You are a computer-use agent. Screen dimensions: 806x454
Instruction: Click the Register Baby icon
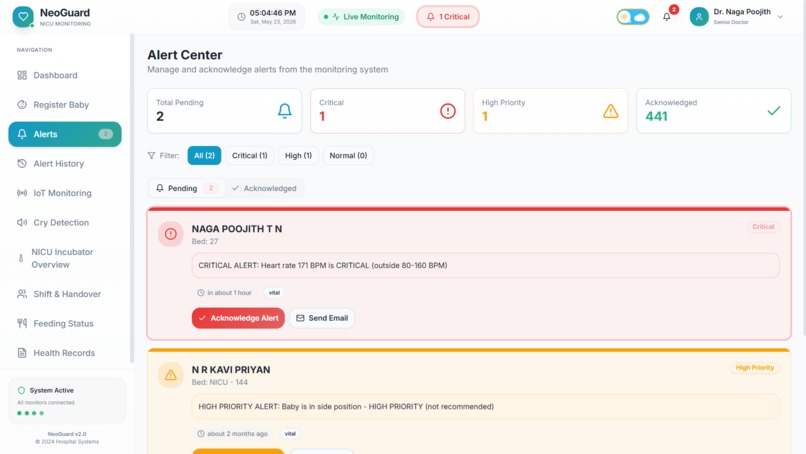click(x=22, y=104)
